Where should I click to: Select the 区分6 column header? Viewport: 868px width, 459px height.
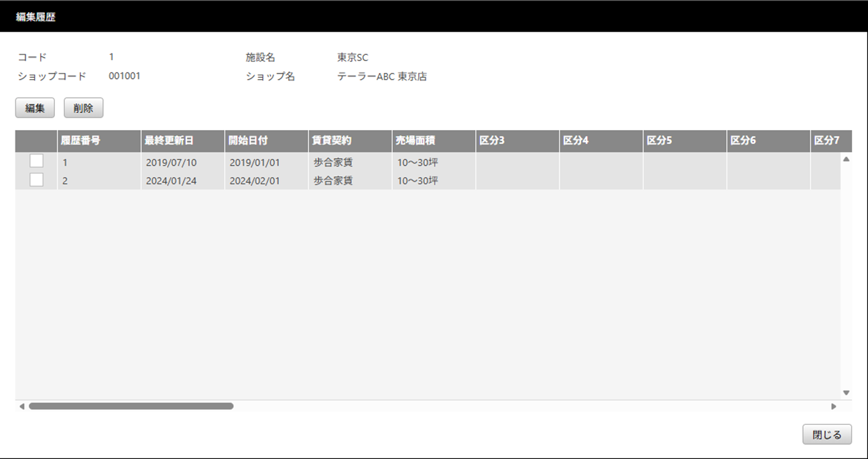769,141
